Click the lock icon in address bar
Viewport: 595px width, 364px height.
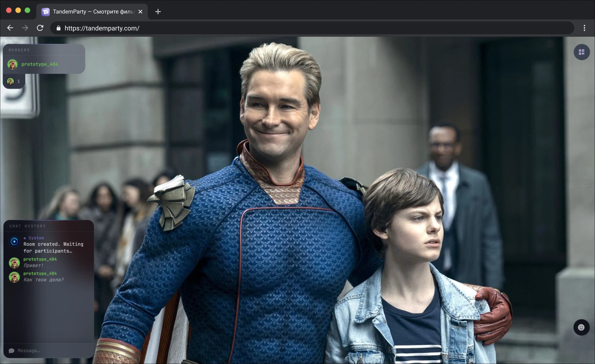58,28
